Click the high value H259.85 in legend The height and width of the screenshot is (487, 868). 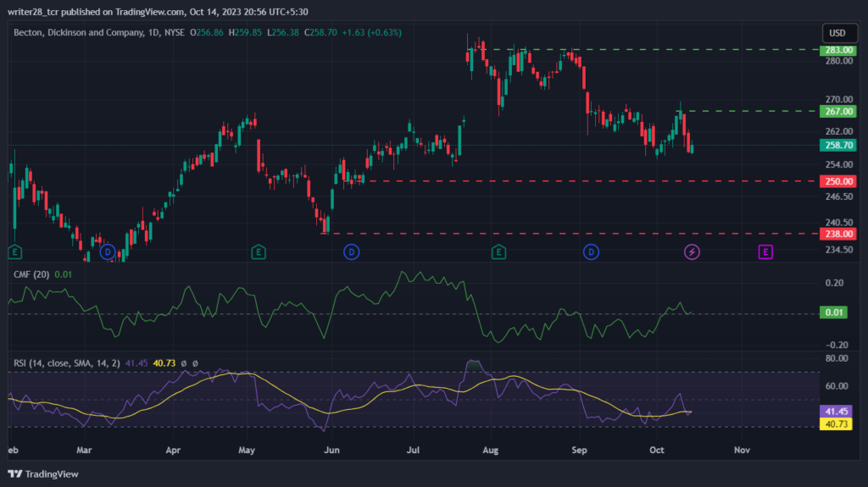coord(245,33)
